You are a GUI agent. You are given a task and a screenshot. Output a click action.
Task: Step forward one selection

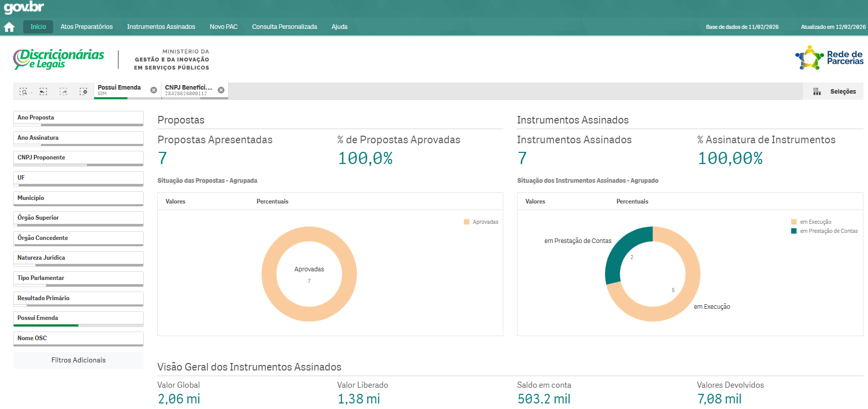(63, 92)
